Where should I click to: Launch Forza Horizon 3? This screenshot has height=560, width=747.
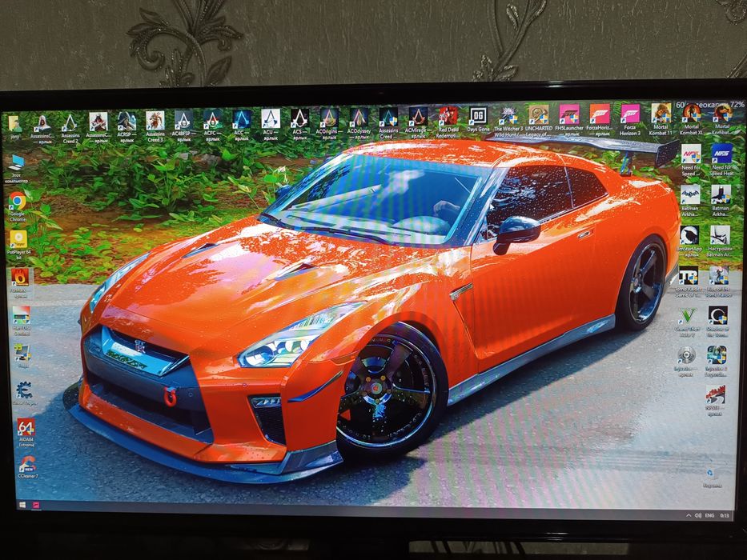click(x=630, y=119)
